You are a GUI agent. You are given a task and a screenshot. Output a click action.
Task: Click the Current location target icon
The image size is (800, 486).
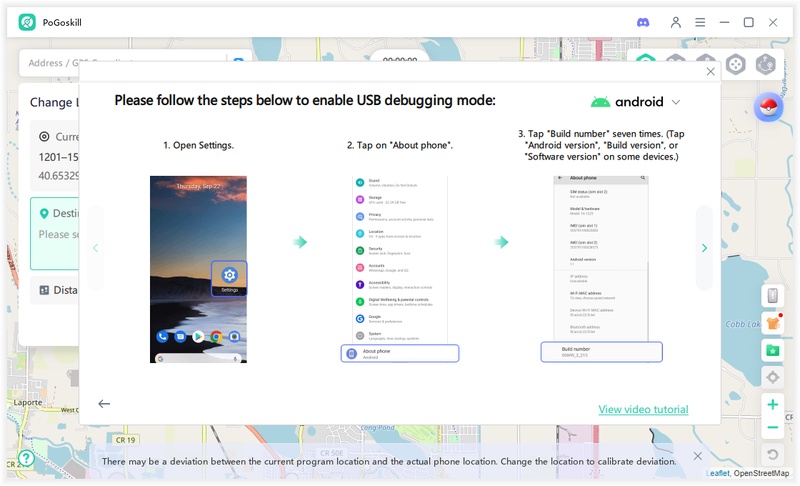pyautogui.click(x=44, y=137)
